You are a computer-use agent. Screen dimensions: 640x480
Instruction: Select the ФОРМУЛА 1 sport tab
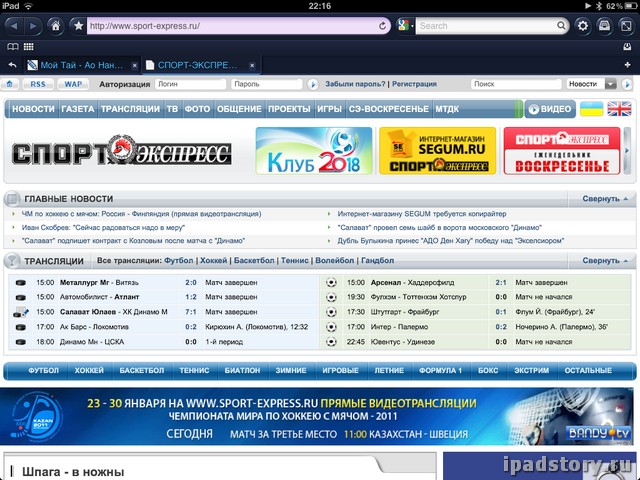(x=440, y=371)
